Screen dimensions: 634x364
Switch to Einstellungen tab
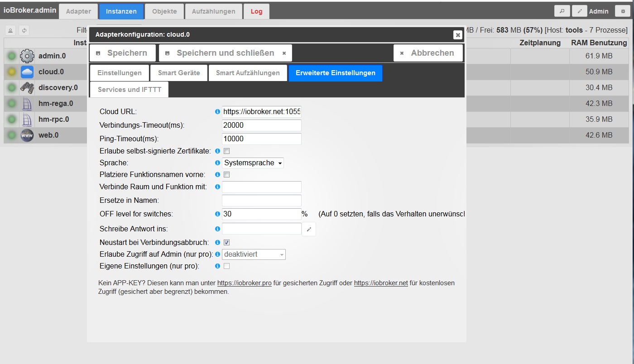(120, 73)
